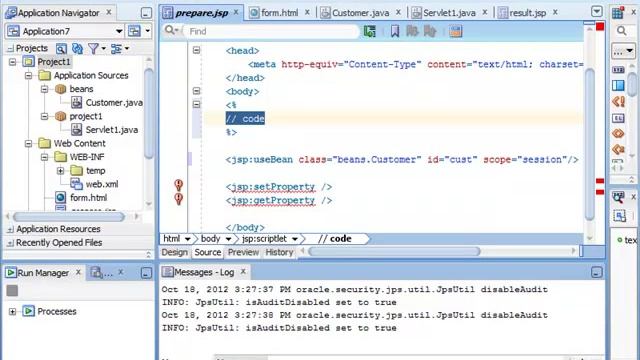
Task: Close the result.jsp tab
Action: pos(555,13)
